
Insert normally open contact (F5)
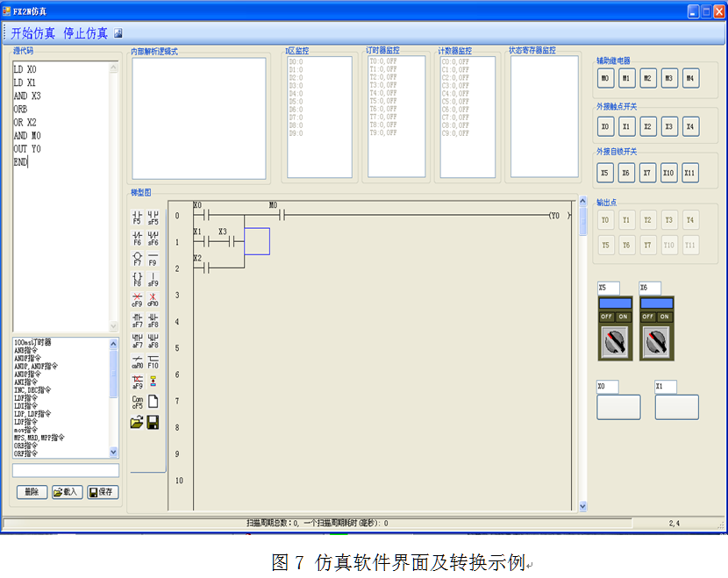137,218
